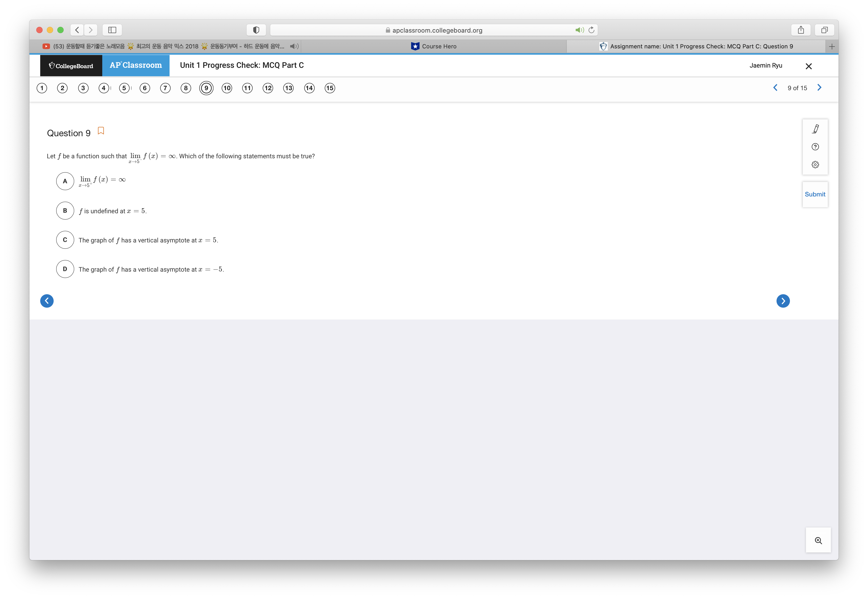This screenshot has height=599, width=868.
Task: Click the Submit button
Action: click(x=815, y=194)
